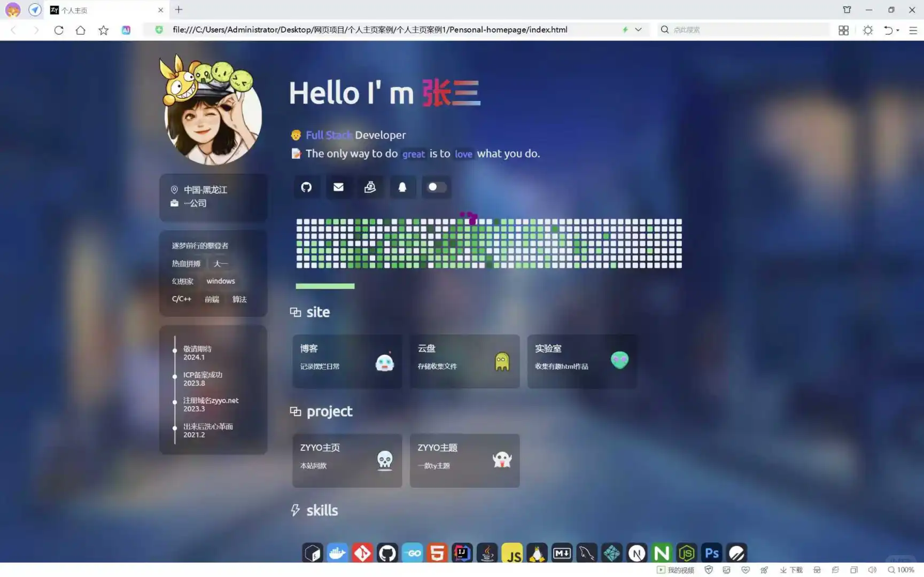The image size is (924, 577).
Task: Click the AI assistant icon in toolbar
Action: (x=126, y=30)
